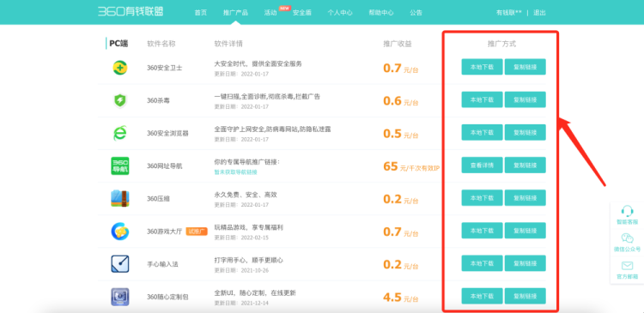Click 复制链接 for 360安全卫士
Image resolution: width=644 pixels, height=313 pixels.
tap(525, 67)
